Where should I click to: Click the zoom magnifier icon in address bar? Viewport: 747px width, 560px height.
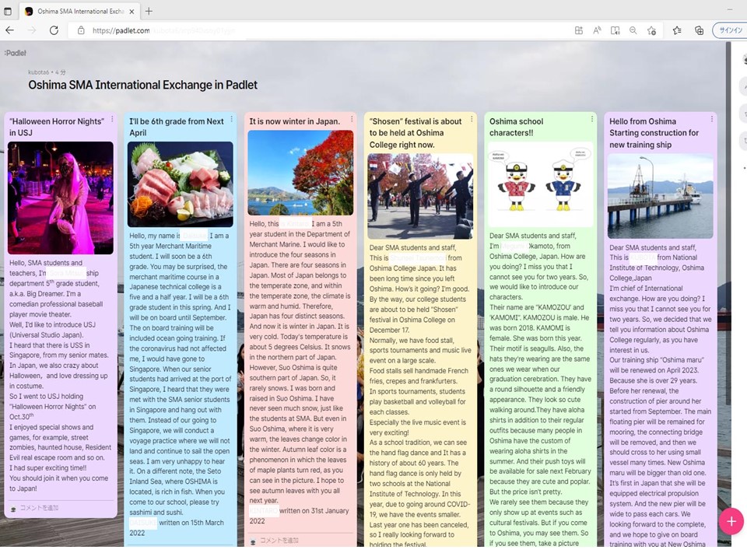click(x=633, y=30)
